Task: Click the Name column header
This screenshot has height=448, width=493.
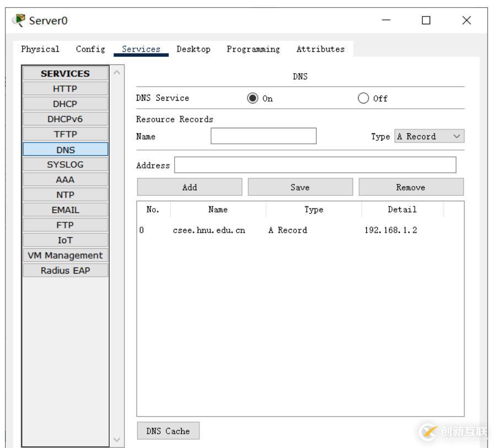Action: point(218,210)
